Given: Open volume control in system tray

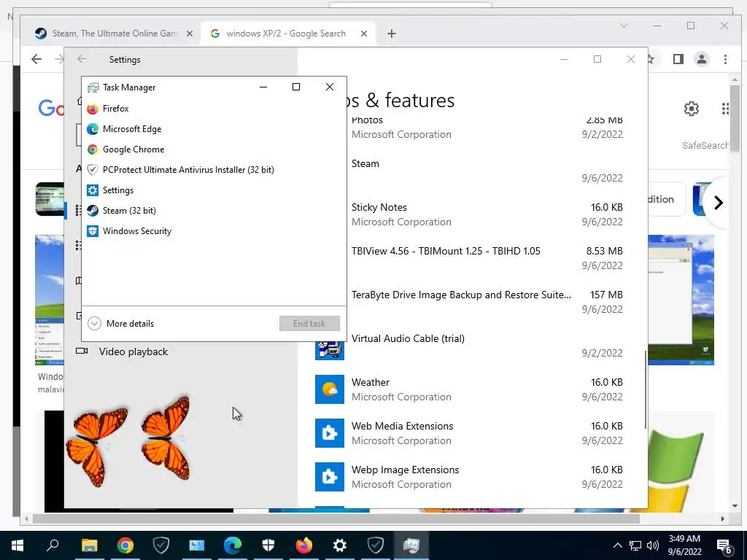Looking at the screenshot, I should [653, 545].
